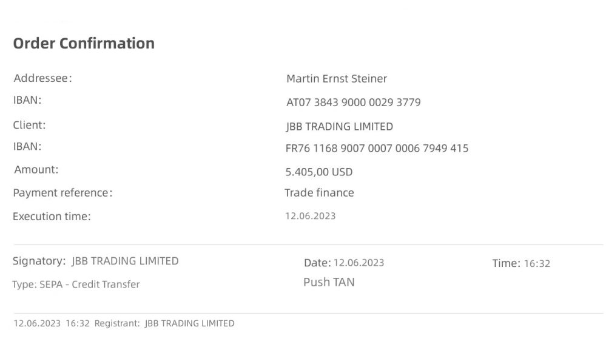Screen dimensions: 606x364
Task: Click the "Payment reference:" label
Action: click(62, 193)
